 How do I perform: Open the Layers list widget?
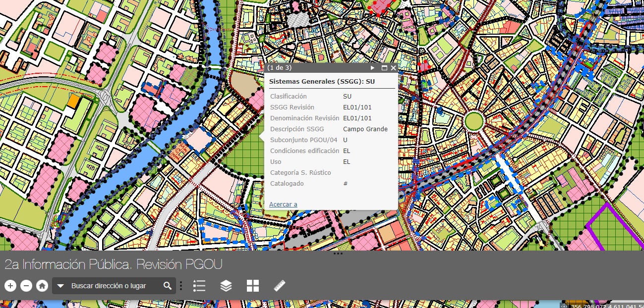tap(226, 286)
